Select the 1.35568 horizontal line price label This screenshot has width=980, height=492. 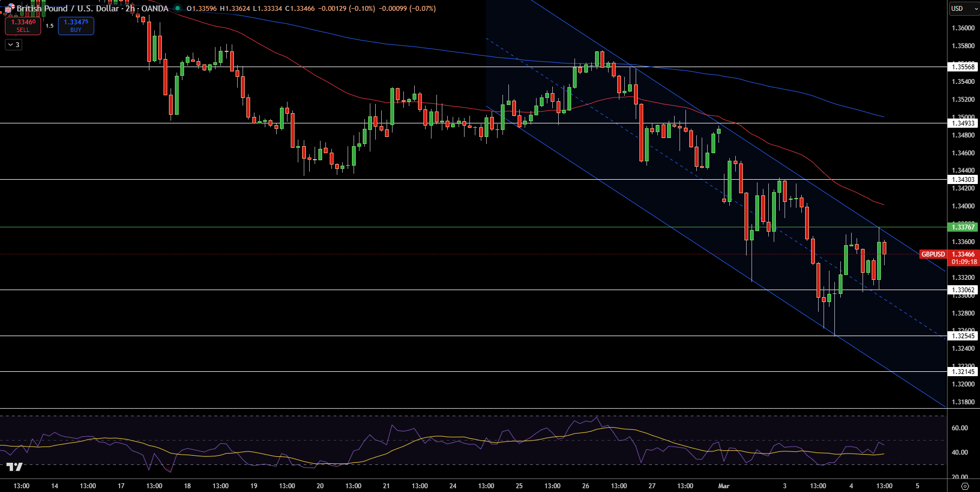pos(963,67)
